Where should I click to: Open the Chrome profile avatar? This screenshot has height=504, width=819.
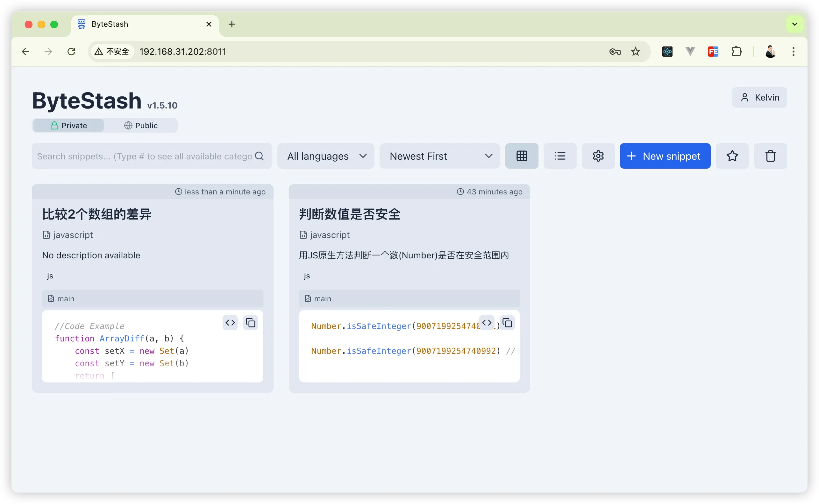click(x=770, y=52)
